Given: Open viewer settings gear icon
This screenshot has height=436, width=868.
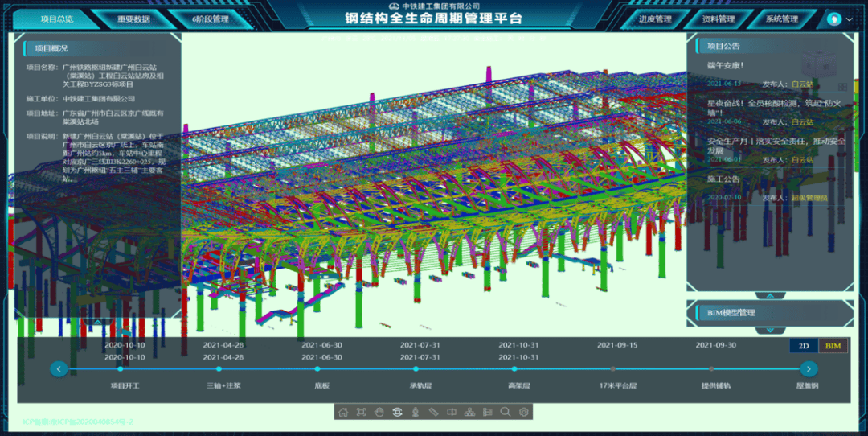Looking at the screenshot, I should (x=524, y=412).
